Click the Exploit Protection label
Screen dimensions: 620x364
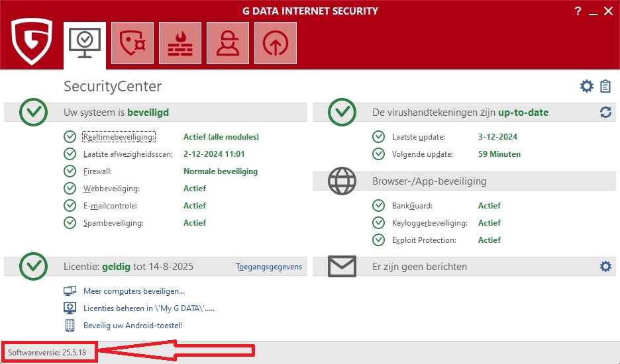[424, 240]
